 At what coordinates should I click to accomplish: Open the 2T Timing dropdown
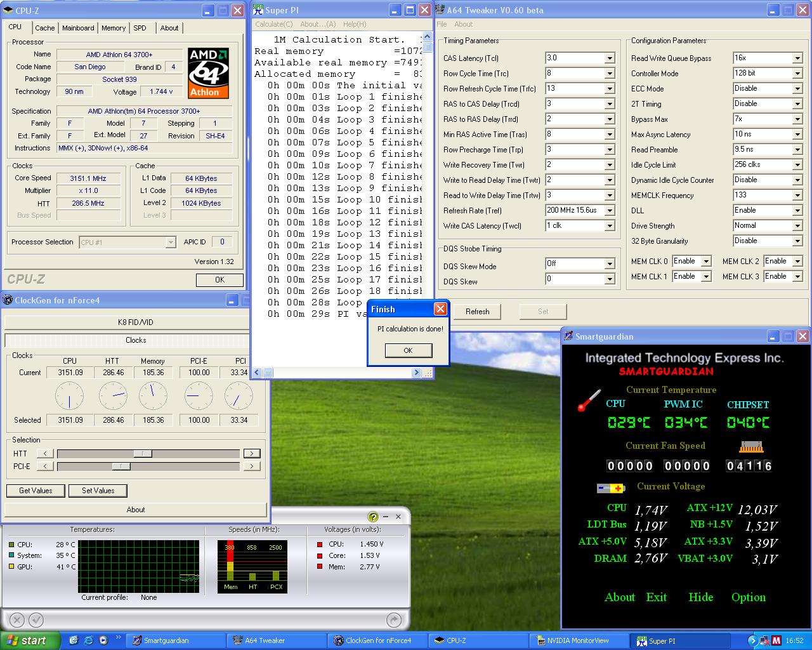[x=797, y=103]
